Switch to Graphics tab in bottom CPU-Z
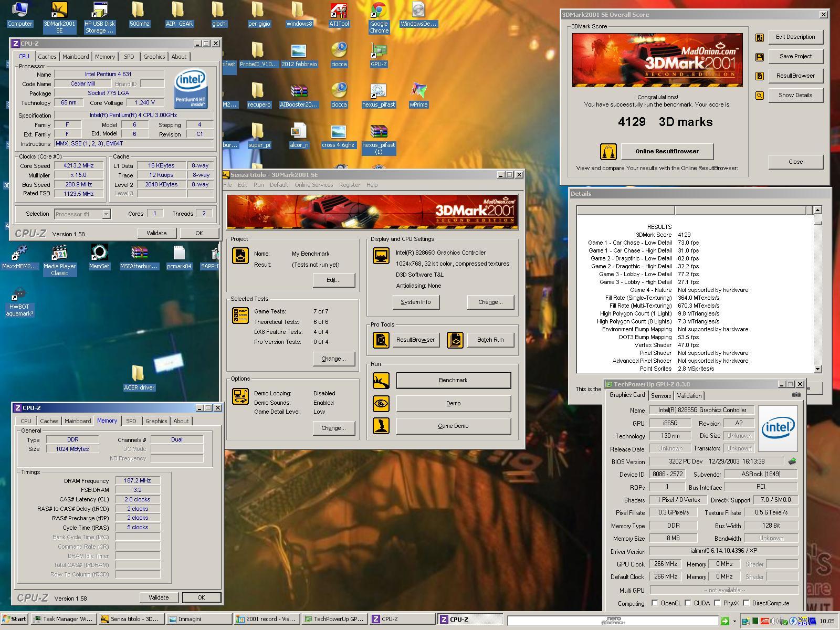 pos(156,421)
